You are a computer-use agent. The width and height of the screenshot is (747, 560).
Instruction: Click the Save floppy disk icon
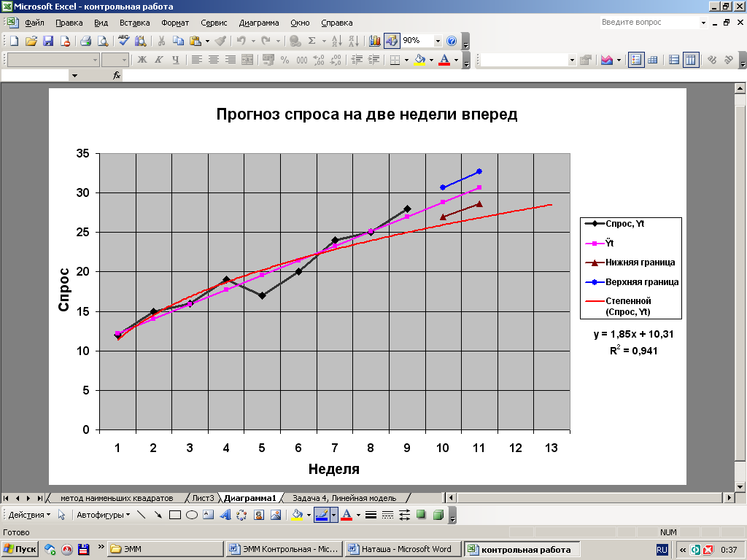[x=48, y=42]
